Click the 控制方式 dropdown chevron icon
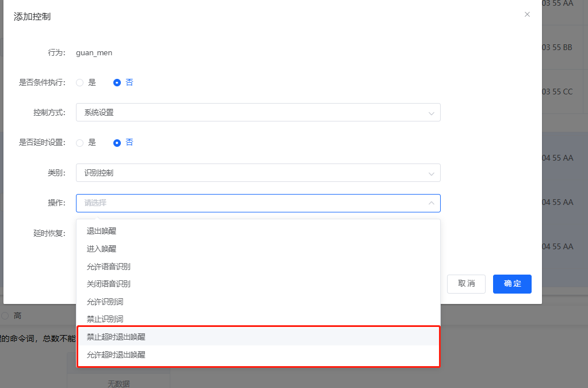This screenshot has width=588, height=388. 431,113
